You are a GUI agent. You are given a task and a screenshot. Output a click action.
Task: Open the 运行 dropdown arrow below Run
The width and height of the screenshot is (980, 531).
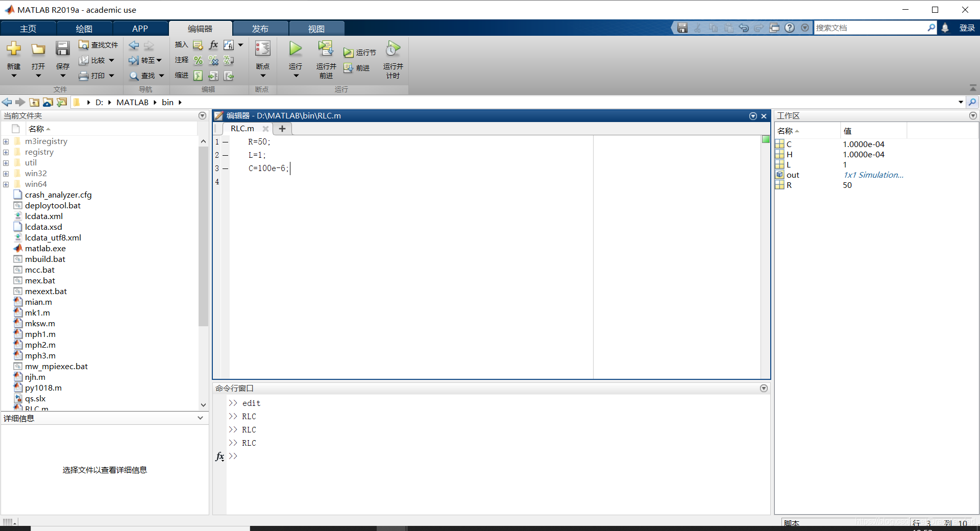click(296, 76)
